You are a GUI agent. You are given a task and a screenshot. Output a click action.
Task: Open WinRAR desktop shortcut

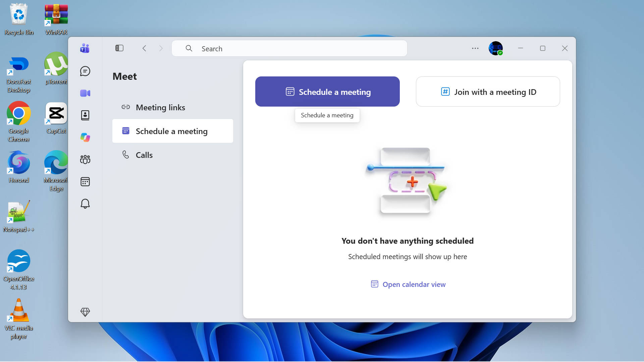[x=56, y=19]
